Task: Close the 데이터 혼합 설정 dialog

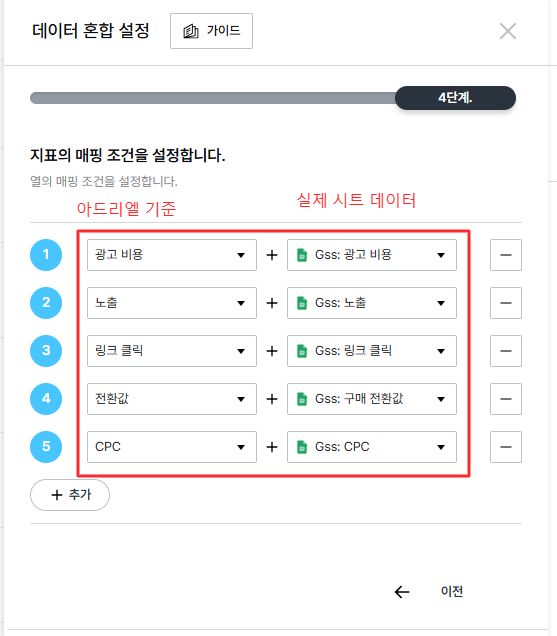Action: click(x=508, y=31)
